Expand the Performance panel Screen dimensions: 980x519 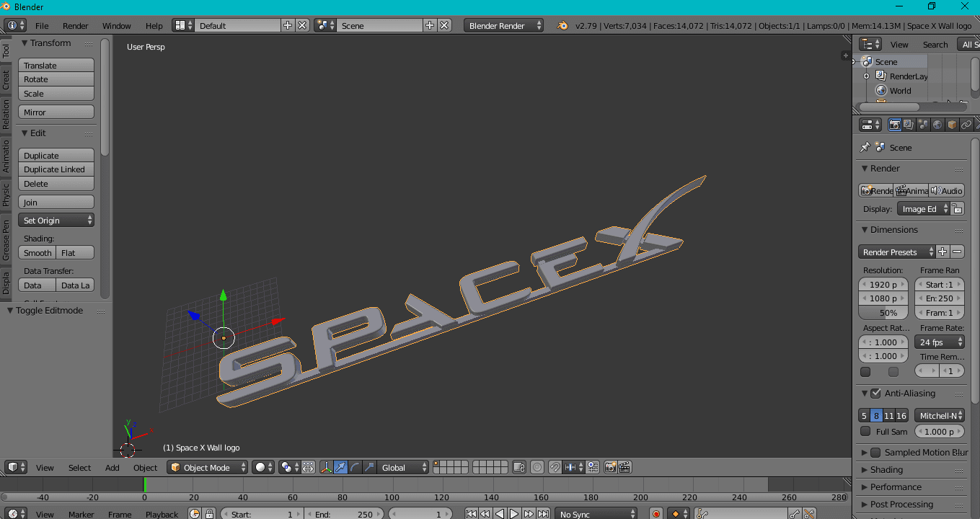(895, 487)
